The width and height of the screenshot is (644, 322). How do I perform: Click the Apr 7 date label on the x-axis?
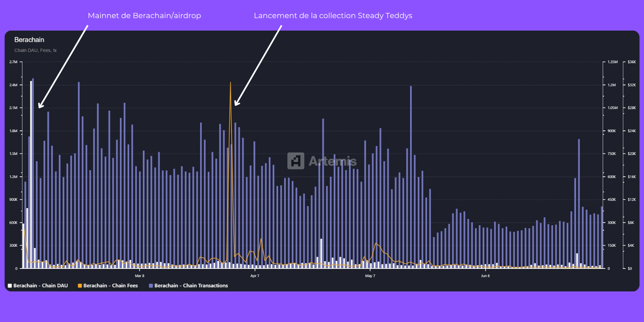[x=255, y=276]
